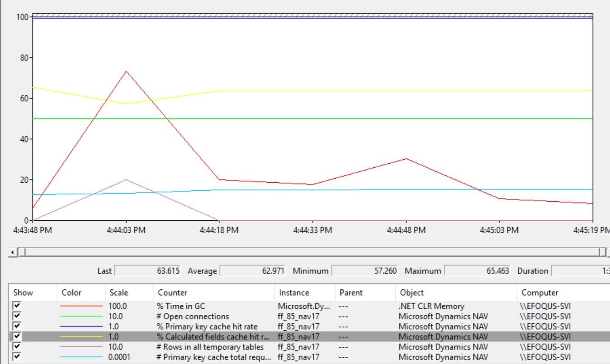Image resolution: width=610 pixels, height=364 pixels.
Task: Click the yellow color line in the highlighted row
Action: 81,337
